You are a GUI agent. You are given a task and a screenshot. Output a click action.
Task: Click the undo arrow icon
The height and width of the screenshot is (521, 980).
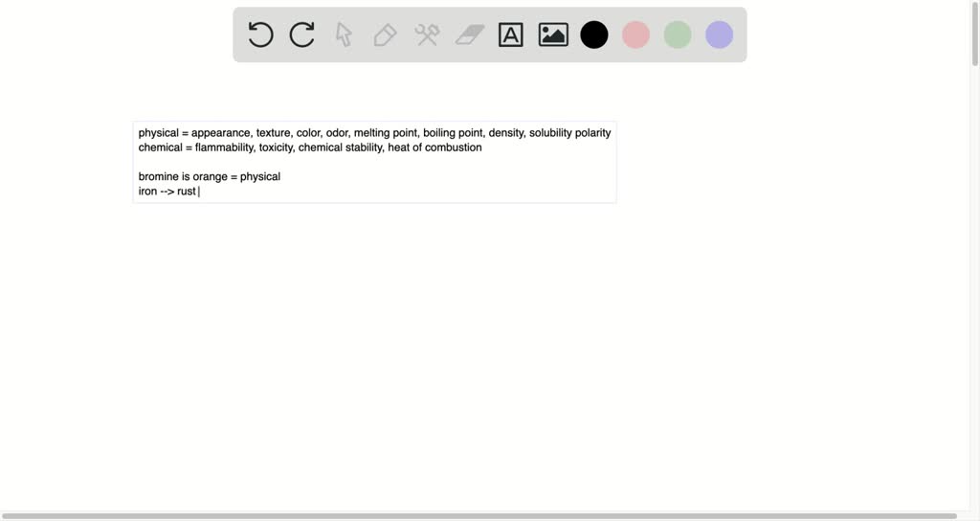coord(260,34)
